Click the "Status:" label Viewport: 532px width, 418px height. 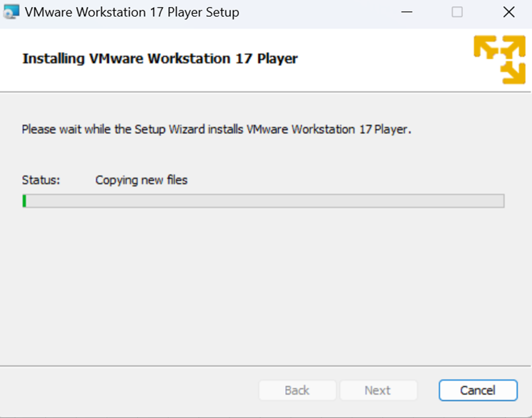click(x=41, y=180)
